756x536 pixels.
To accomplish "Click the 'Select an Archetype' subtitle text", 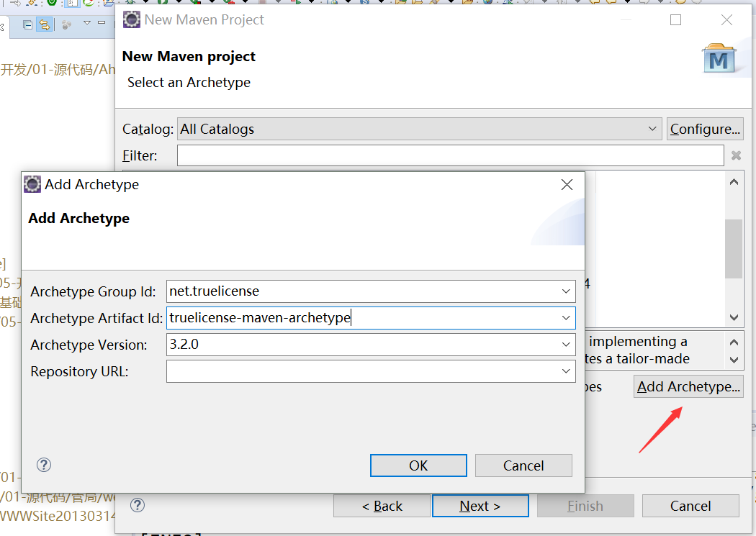I will [x=189, y=83].
